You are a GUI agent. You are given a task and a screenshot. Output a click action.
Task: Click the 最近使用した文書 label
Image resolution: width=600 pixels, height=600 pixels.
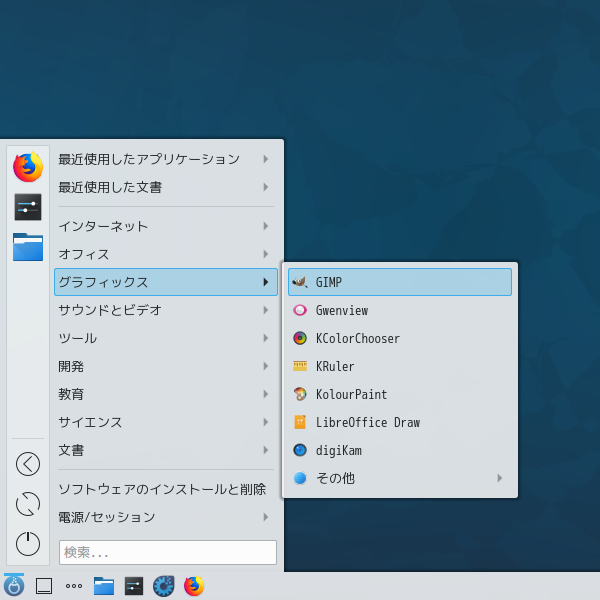110,187
